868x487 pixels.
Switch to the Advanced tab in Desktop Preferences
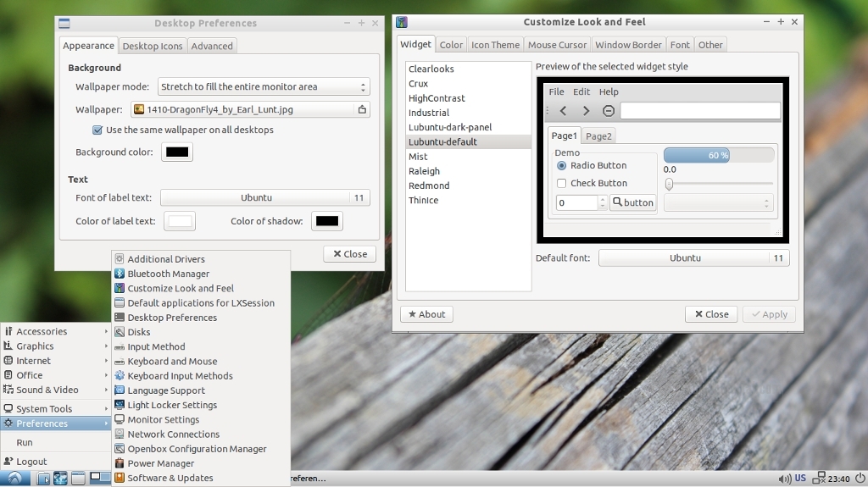[x=212, y=46]
